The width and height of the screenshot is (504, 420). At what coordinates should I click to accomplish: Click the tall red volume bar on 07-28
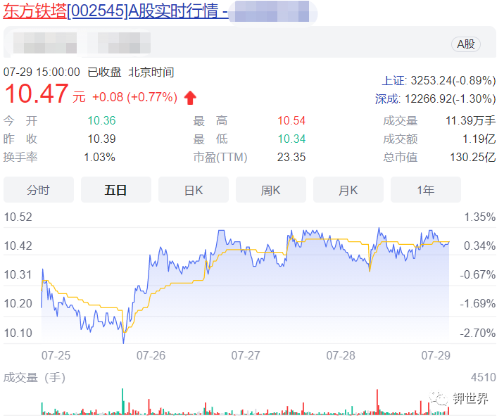coord(377,402)
